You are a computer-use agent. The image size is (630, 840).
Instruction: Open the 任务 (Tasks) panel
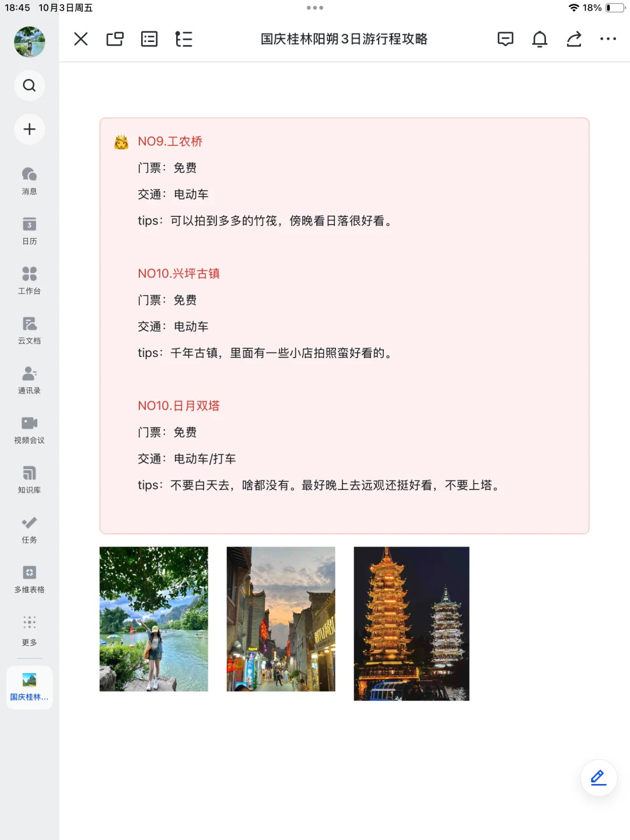(x=29, y=527)
